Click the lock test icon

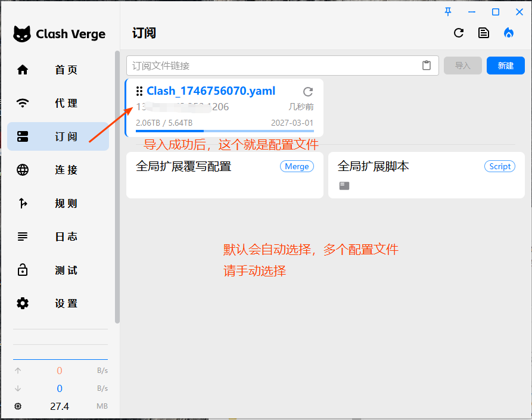pyautogui.click(x=23, y=270)
